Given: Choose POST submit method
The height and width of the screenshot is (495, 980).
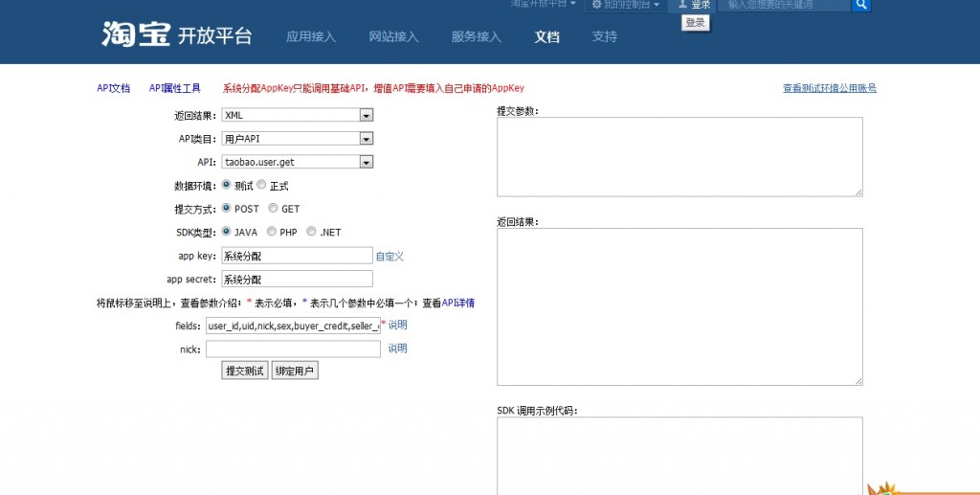Looking at the screenshot, I should pos(226,208).
